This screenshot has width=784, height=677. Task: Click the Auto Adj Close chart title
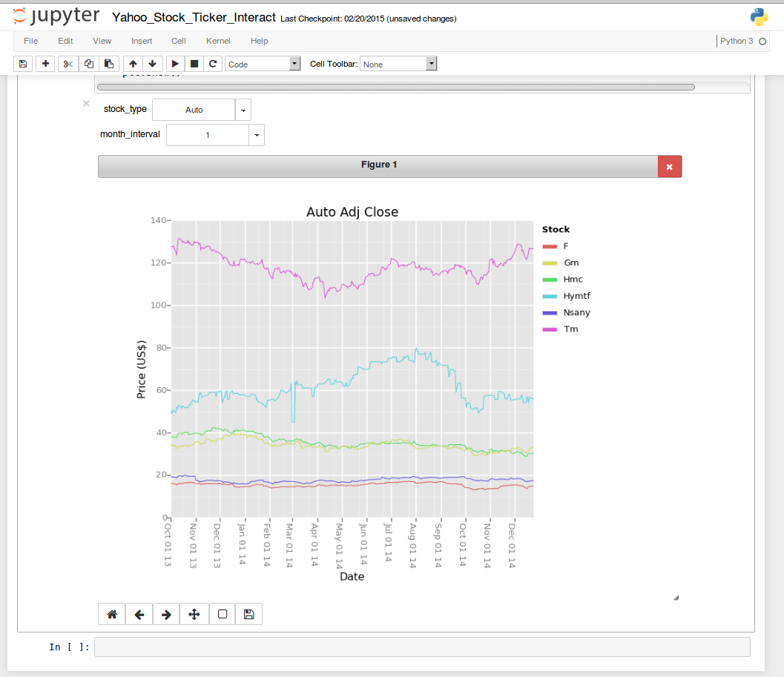pyautogui.click(x=352, y=212)
